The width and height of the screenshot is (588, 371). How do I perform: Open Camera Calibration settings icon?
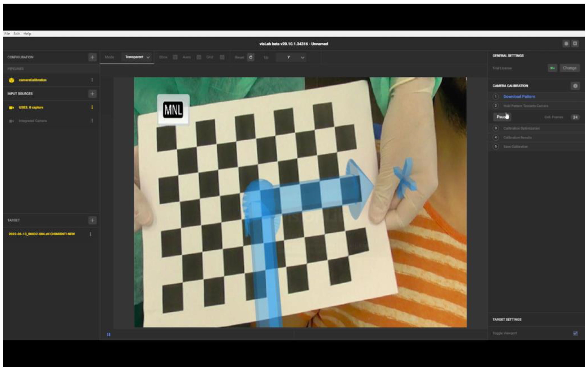click(575, 86)
